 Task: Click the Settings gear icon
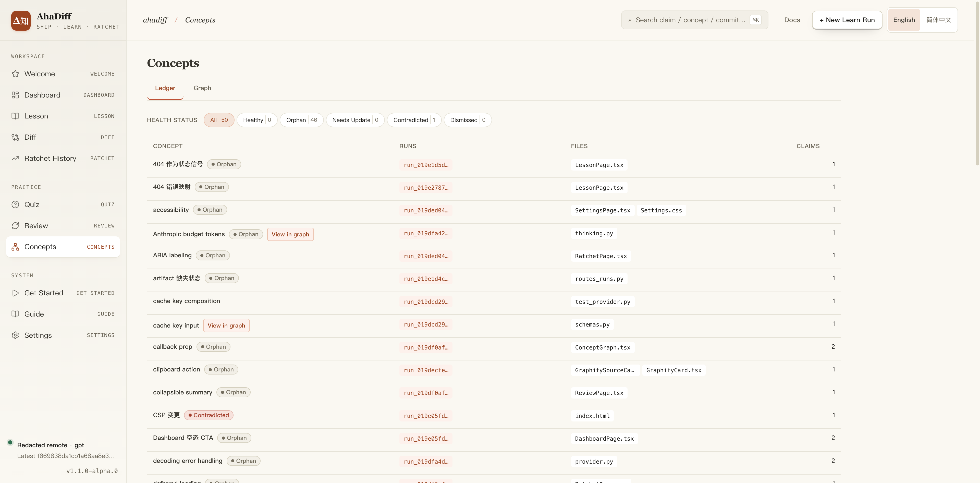pos(15,335)
